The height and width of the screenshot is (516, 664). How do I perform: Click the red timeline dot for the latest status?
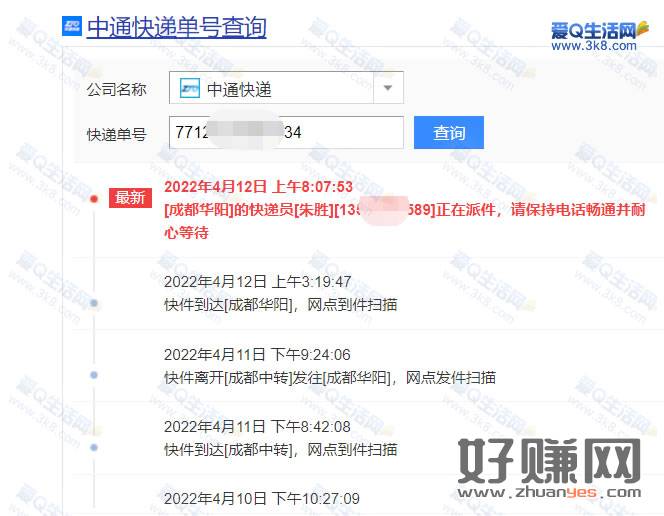coord(94,199)
